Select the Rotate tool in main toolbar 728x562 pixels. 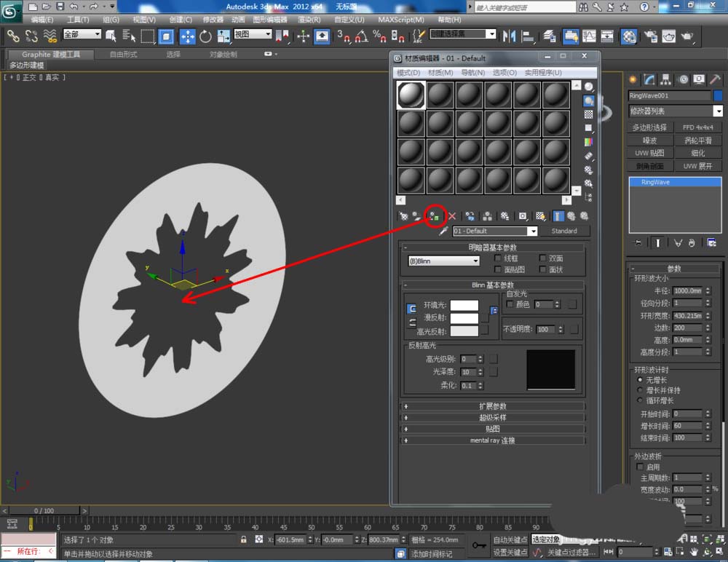pyautogui.click(x=205, y=36)
